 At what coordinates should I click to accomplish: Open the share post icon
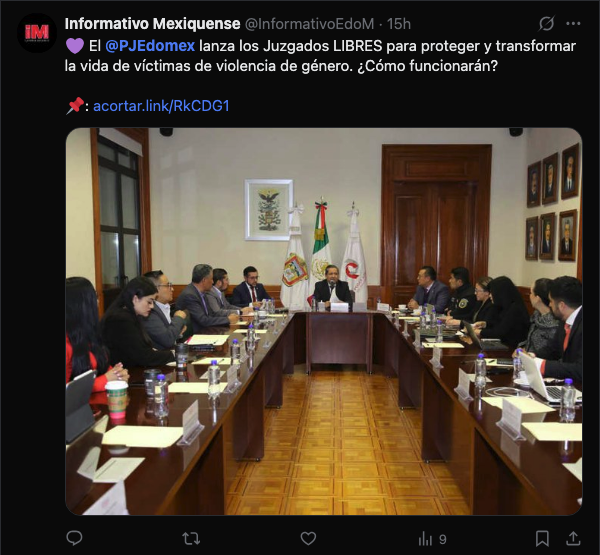point(573,538)
